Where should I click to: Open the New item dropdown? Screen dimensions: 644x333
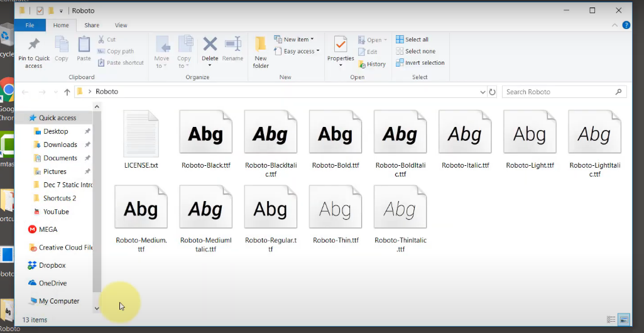[x=294, y=40]
